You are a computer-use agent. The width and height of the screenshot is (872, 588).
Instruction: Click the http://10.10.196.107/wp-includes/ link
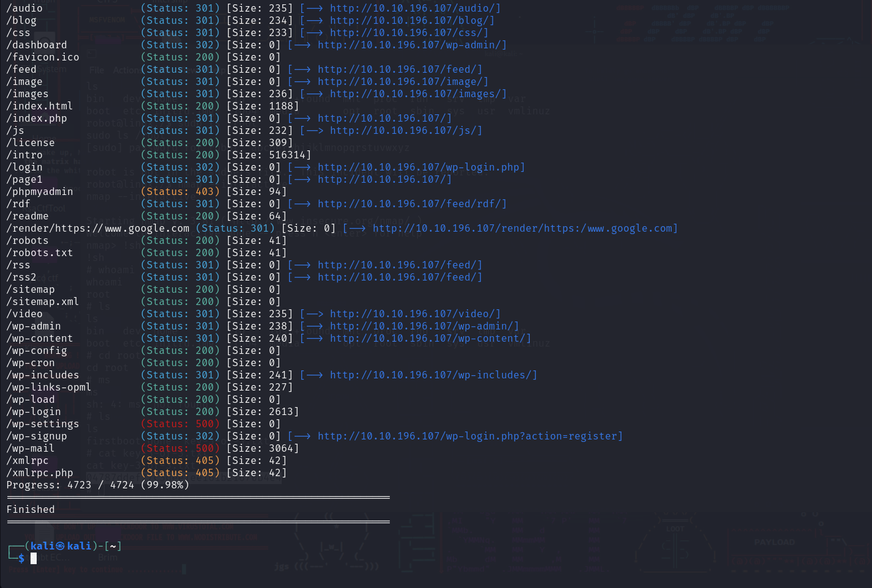431,375
